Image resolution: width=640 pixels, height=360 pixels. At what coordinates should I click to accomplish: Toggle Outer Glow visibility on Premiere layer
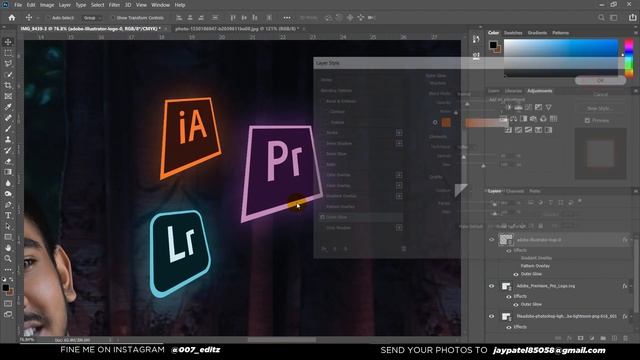(516, 304)
